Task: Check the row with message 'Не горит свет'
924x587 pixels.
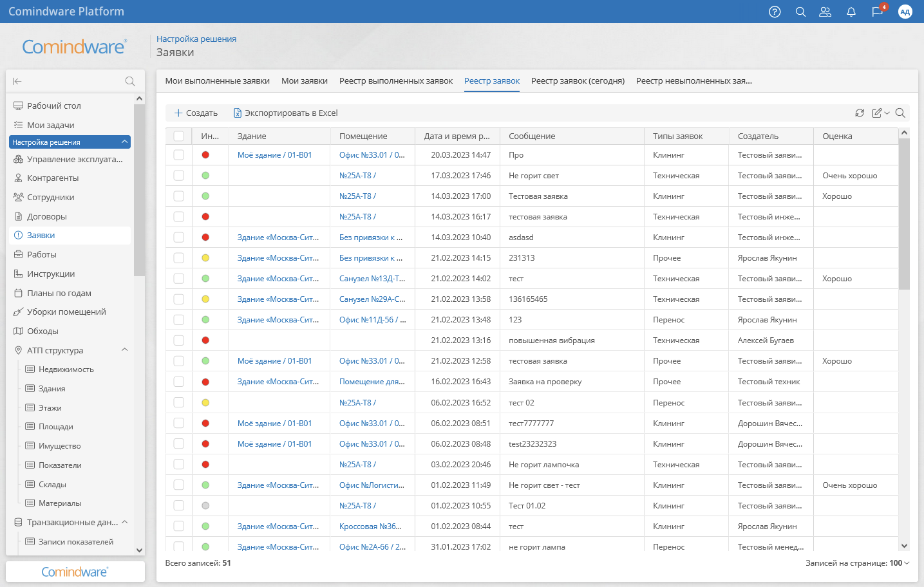Action: point(179,176)
